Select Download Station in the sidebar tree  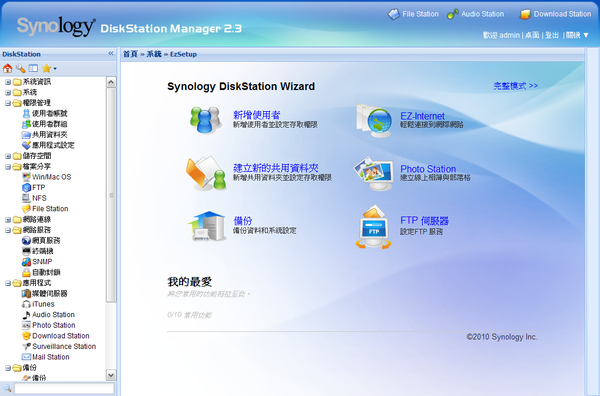coord(56,336)
